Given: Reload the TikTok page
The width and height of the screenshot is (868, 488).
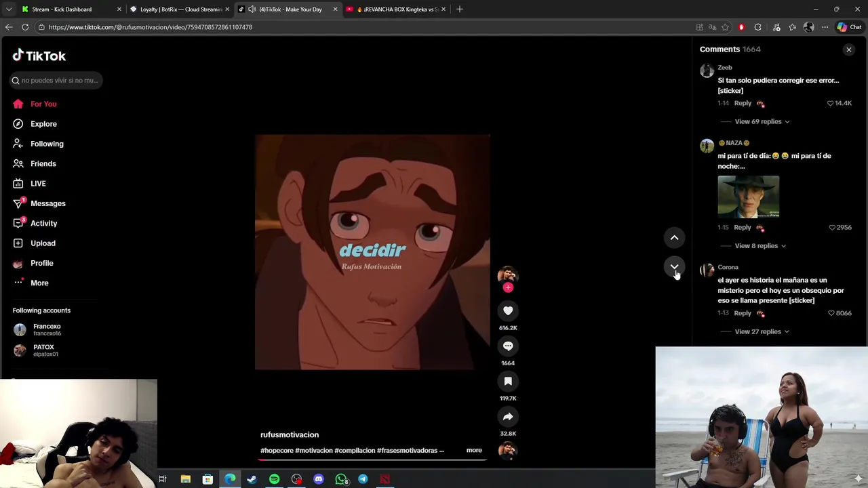Looking at the screenshot, I should 25,27.
